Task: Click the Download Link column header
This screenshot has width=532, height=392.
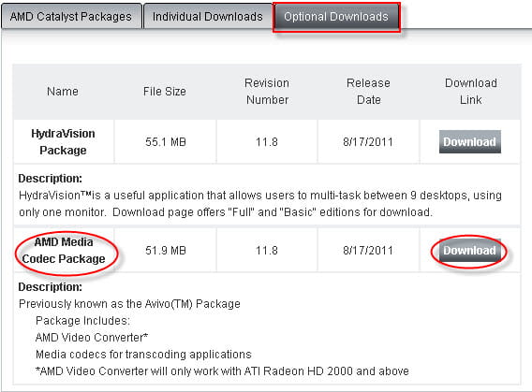Action: (x=471, y=92)
